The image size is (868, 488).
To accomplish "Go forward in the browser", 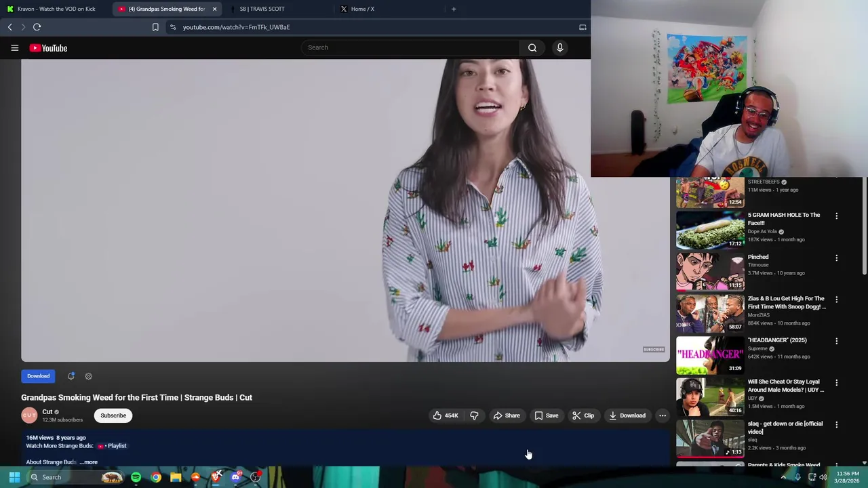I will point(23,27).
